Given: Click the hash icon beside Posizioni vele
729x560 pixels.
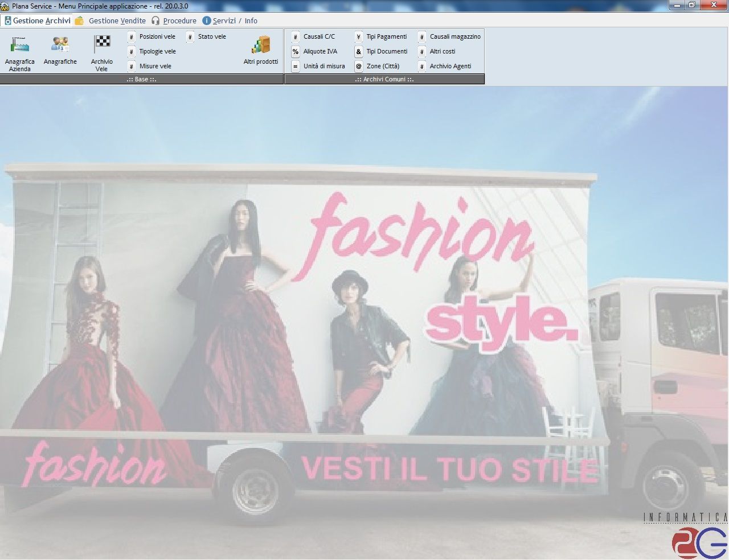Looking at the screenshot, I should point(132,36).
